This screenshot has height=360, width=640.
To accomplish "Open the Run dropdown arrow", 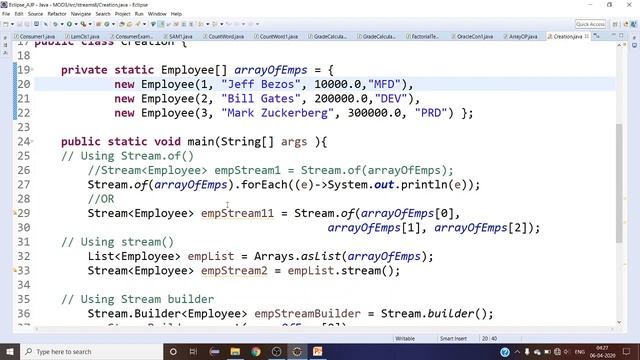I will (76, 24).
